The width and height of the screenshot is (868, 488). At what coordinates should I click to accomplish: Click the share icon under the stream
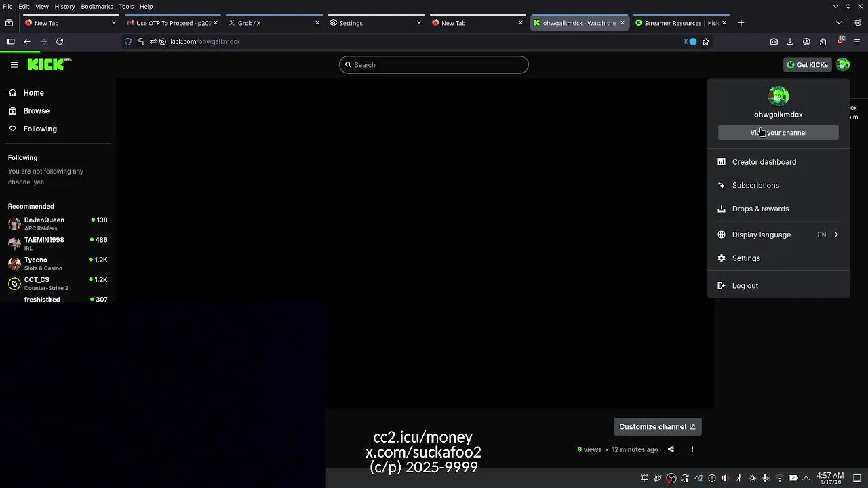click(671, 449)
